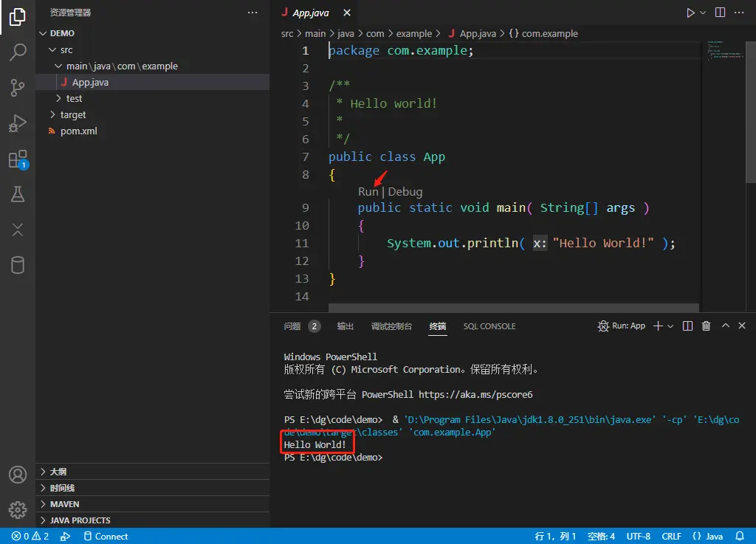Click the editor horizontal scrollbar
The image size is (756, 544).
click(x=514, y=307)
